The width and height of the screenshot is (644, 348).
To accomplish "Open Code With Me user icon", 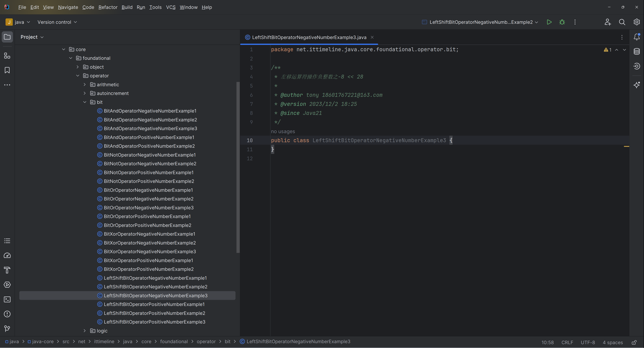I will 608,22.
